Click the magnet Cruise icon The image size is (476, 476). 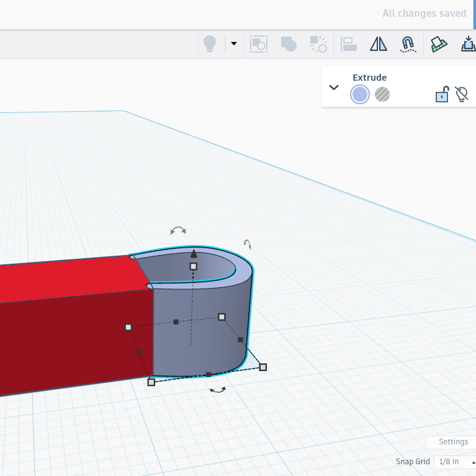click(408, 44)
